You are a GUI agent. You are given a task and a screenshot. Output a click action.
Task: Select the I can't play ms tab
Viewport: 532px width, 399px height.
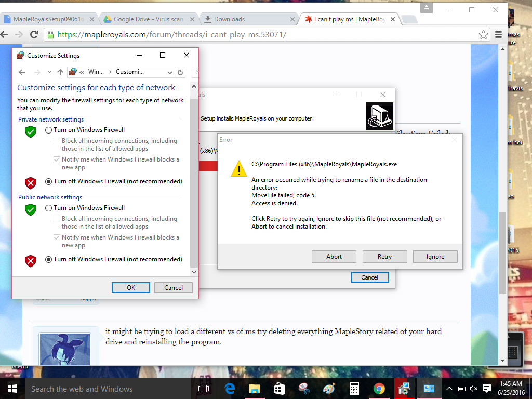coord(350,19)
